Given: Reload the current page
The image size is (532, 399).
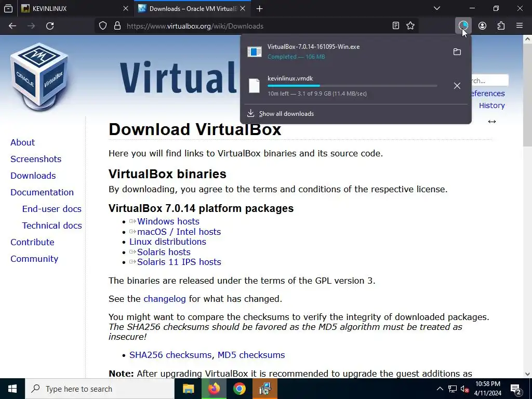Looking at the screenshot, I should tap(50, 26).
